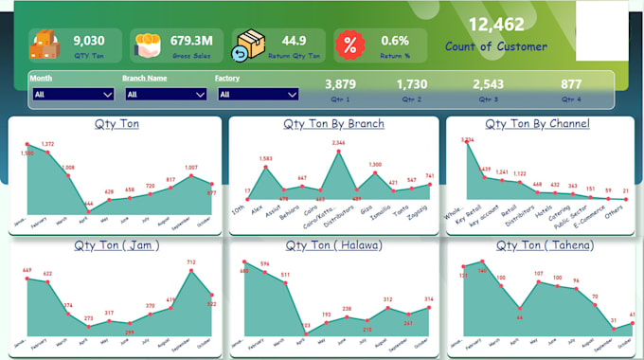Click the coins-in-hand Gross Sales icon
The height and width of the screenshot is (360, 644).
click(x=148, y=45)
